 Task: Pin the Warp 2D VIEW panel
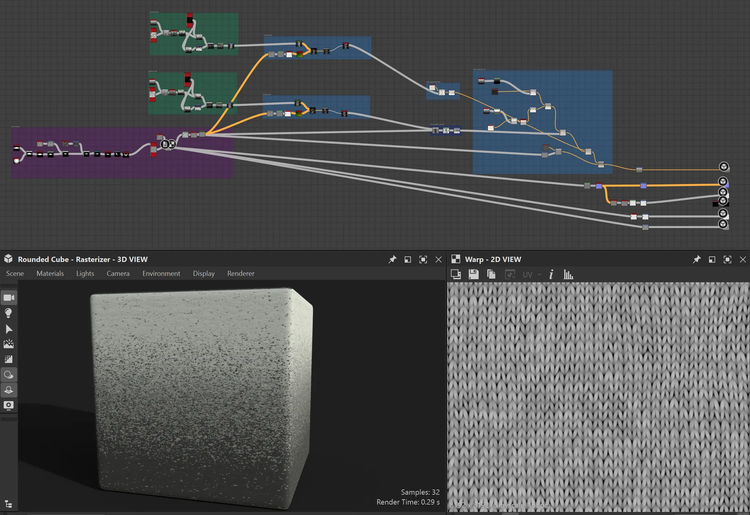pyautogui.click(x=696, y=259)
